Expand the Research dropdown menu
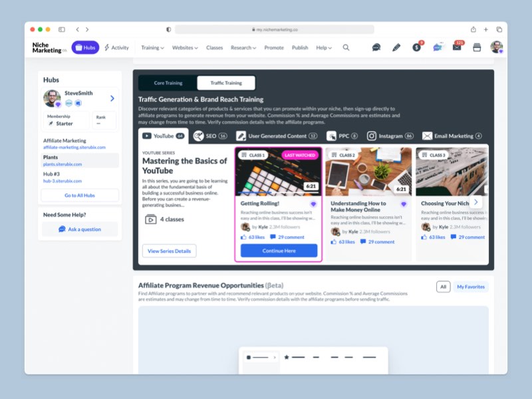 tap(243, 48)
